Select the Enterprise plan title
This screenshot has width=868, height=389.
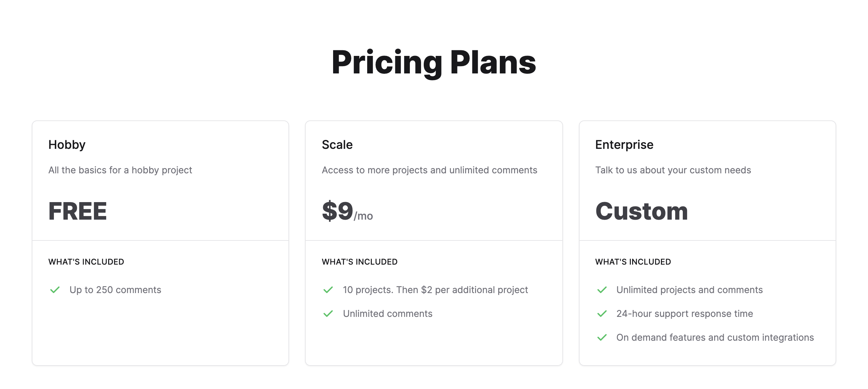point(624,145)
